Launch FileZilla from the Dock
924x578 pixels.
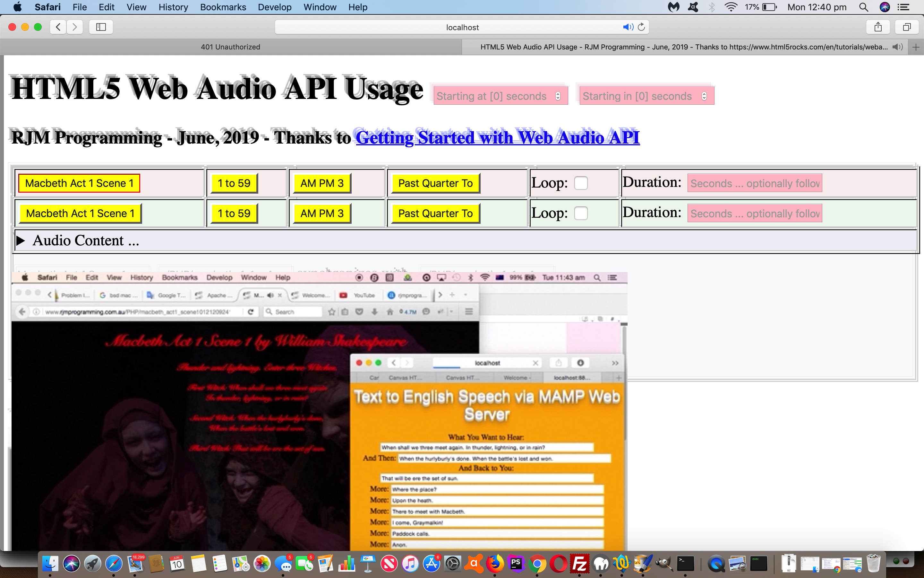pos(580,564)
